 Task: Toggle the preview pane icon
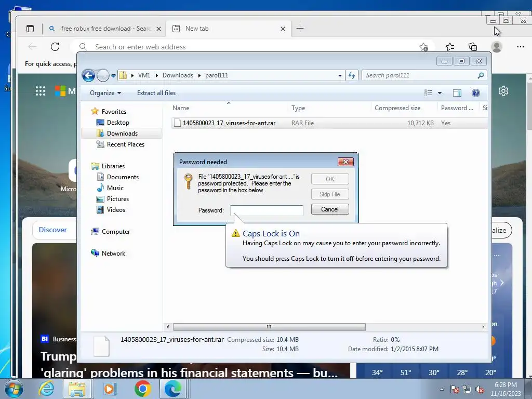457,93
